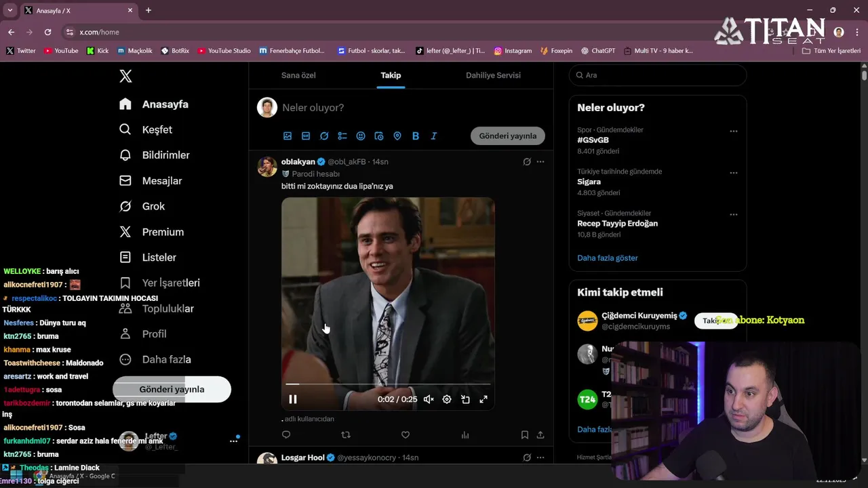The height and width of the screenshot is (488, 868).
Task: Click the X logo in sidebar
Action: click(x=125, y=76)
